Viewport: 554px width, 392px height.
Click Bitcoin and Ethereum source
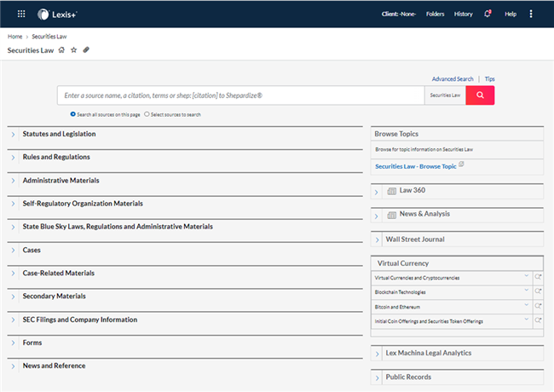click(397, 307)
